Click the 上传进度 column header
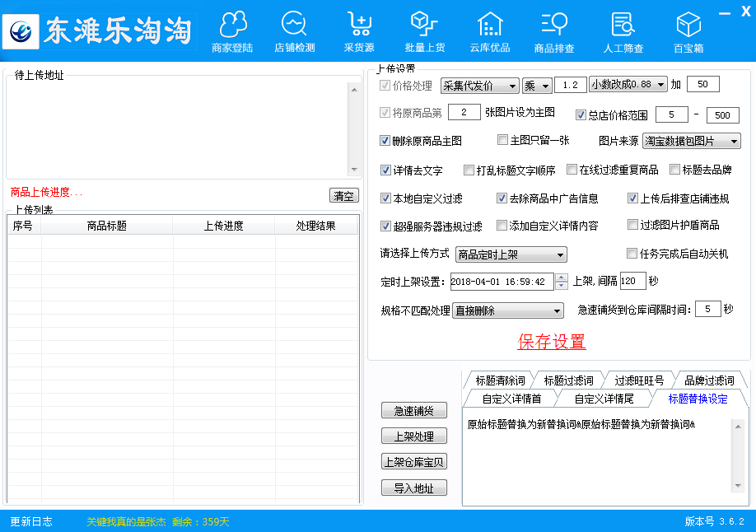 223,226
